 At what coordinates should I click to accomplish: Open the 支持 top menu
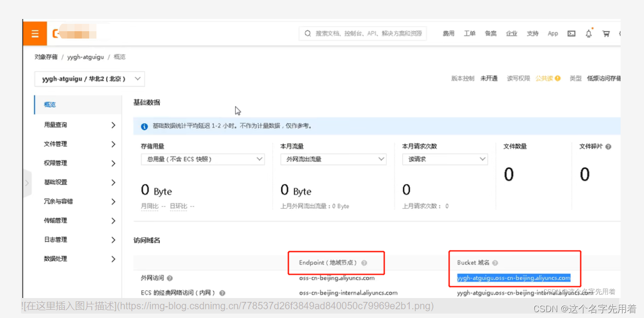532,34
